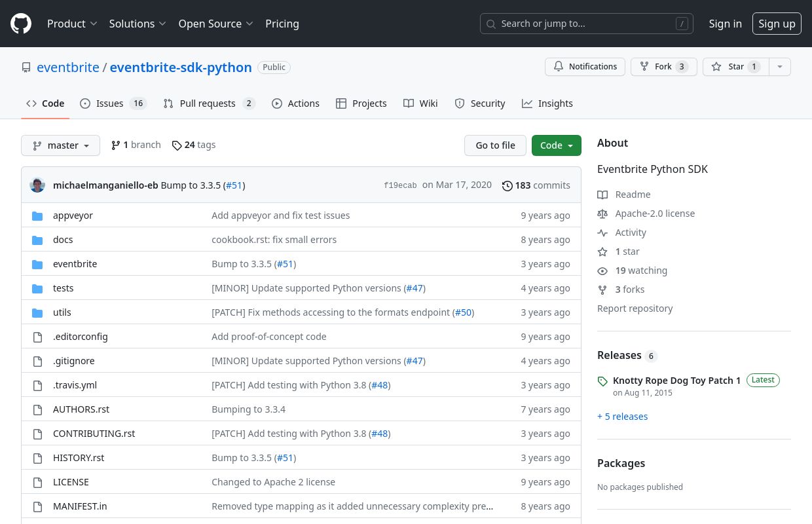Expand the Open Source menu
Screen dimensions: 812x524
(x=216, y=24)
